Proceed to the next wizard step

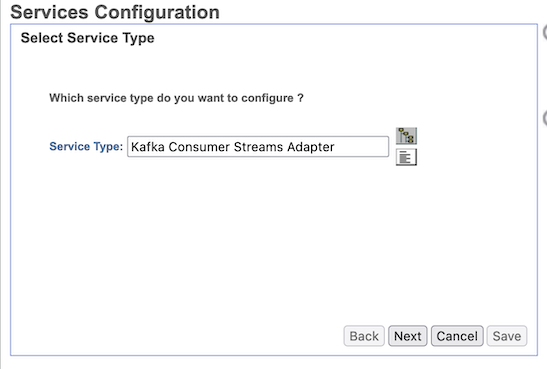pyautogui.click(x=407, y=336)
